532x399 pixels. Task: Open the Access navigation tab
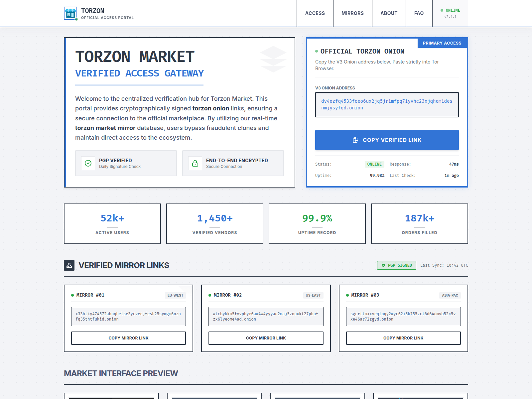[x=315, y=13]
